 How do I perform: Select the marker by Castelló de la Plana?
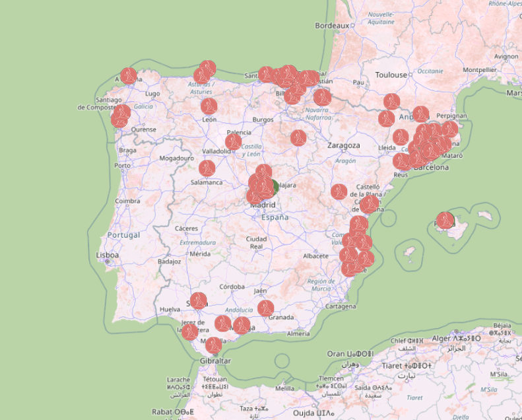tap(369, 204)
